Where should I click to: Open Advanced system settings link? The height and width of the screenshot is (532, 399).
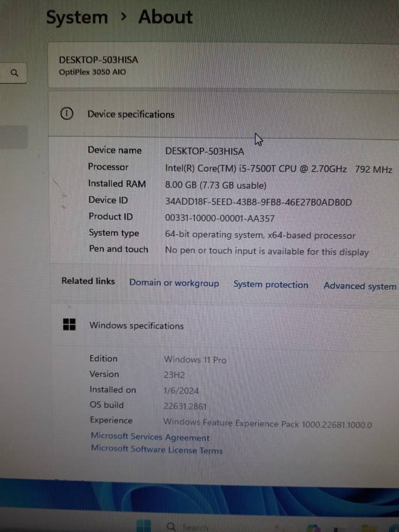coord(361,286)
